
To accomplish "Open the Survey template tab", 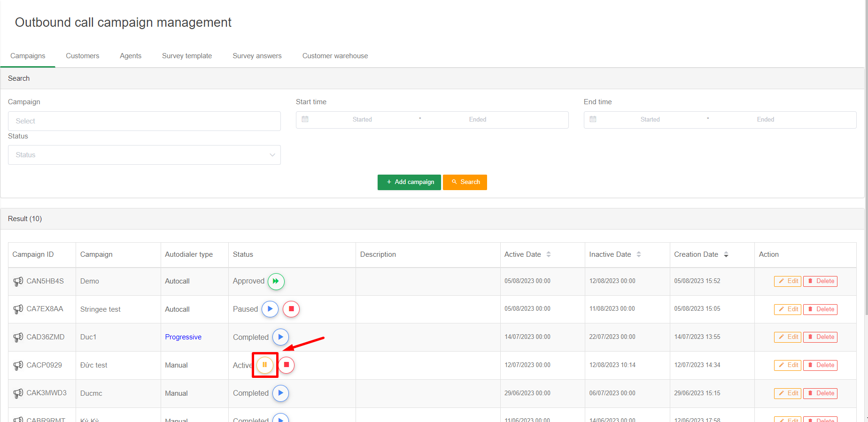I will coord(187,56).
